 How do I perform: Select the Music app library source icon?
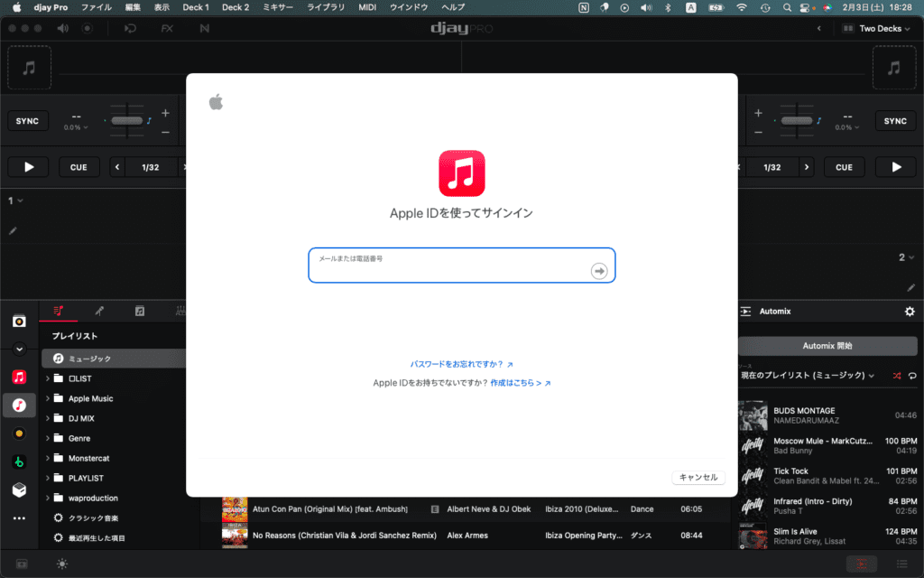click(19, 406)
